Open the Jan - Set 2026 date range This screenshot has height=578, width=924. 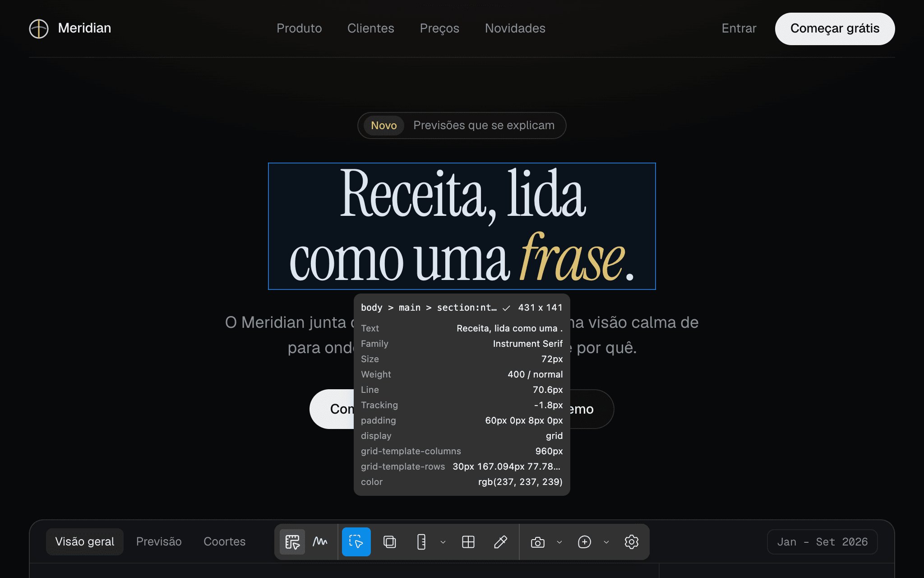(x=822, y=542)
